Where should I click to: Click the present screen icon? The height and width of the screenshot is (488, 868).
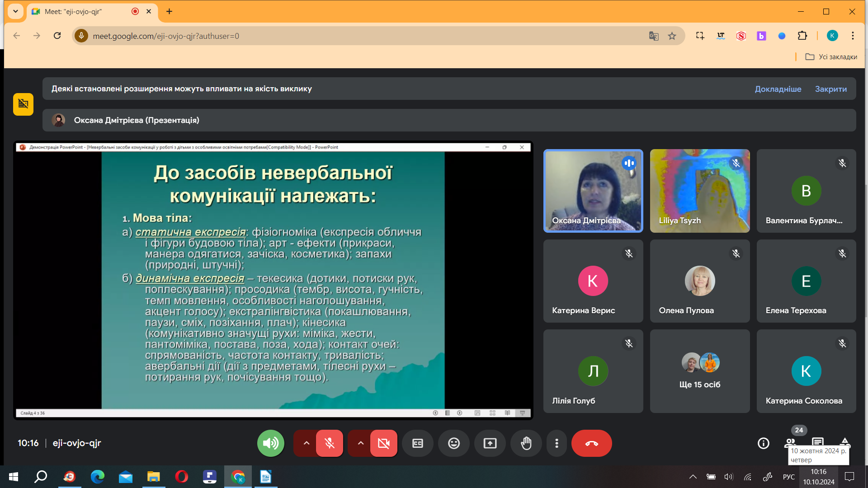tap(490, 443)
